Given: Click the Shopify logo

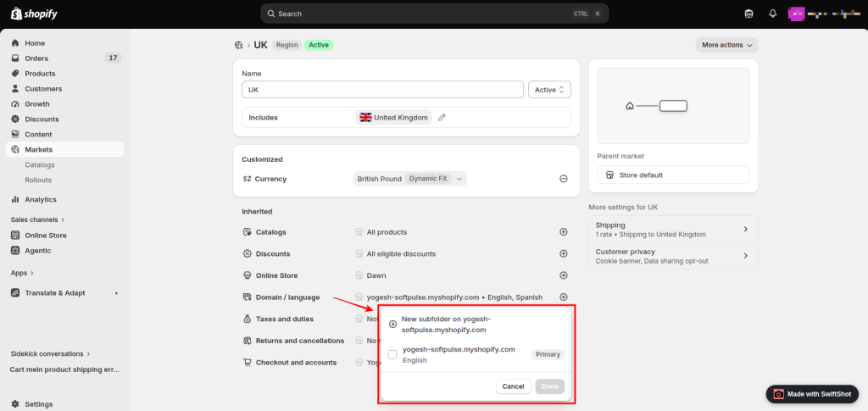Looking at the screenshot, I should point(34,14).
